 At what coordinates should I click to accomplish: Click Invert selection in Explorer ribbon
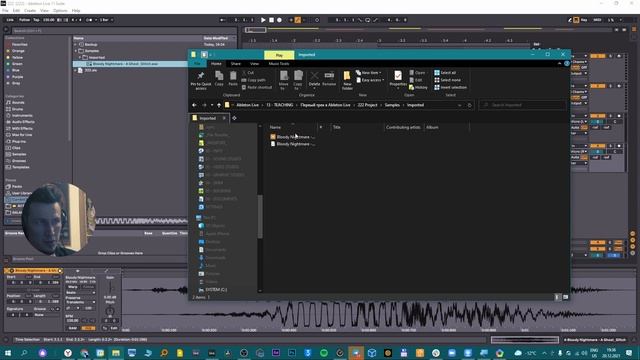451,87
